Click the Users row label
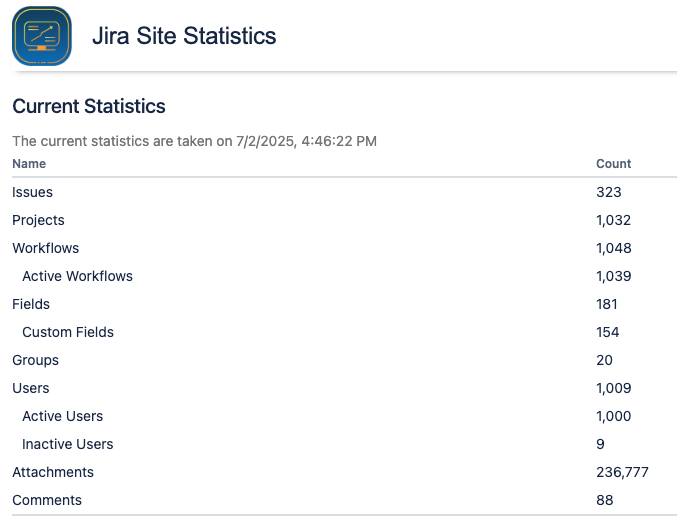Image resolution: width=677 pixels, height=529 pixels. pyautogui.click(x=30, y=388)
